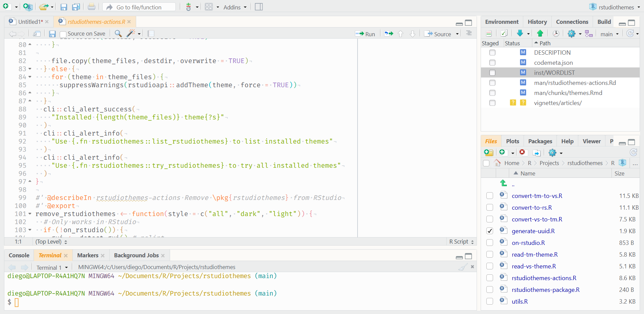
Task: Switch to the Console tab
Action: tap(19, 255)
